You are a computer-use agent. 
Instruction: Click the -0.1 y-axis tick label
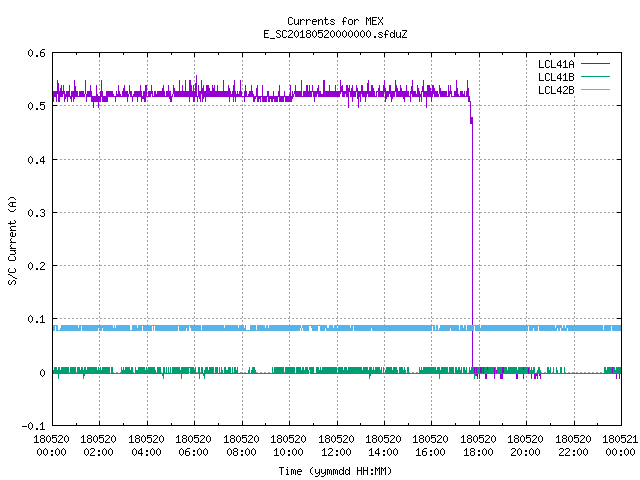tap(33, 426)
